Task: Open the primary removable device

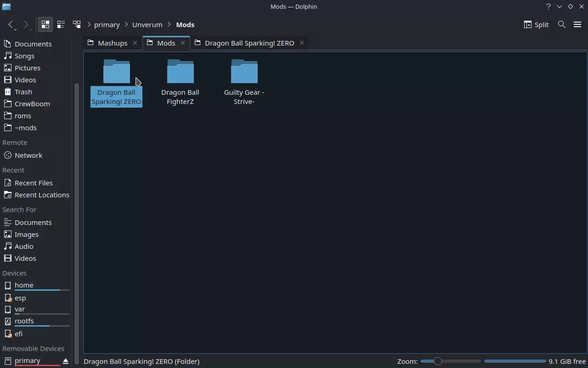Action: [32, 361]
